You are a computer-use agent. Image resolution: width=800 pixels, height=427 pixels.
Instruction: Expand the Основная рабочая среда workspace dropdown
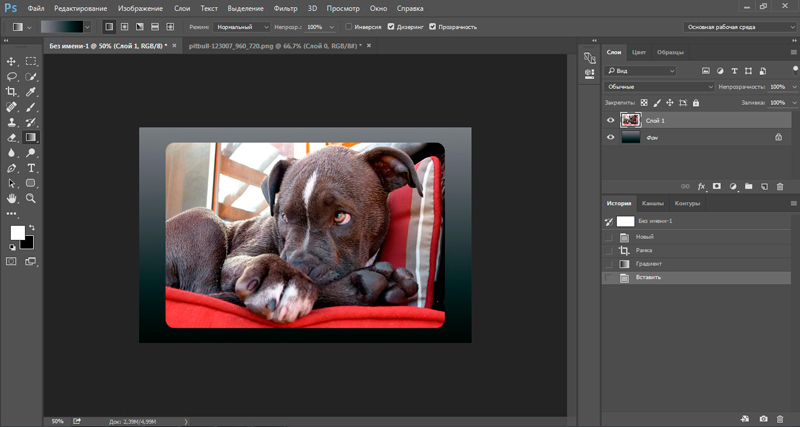point(739,27)
